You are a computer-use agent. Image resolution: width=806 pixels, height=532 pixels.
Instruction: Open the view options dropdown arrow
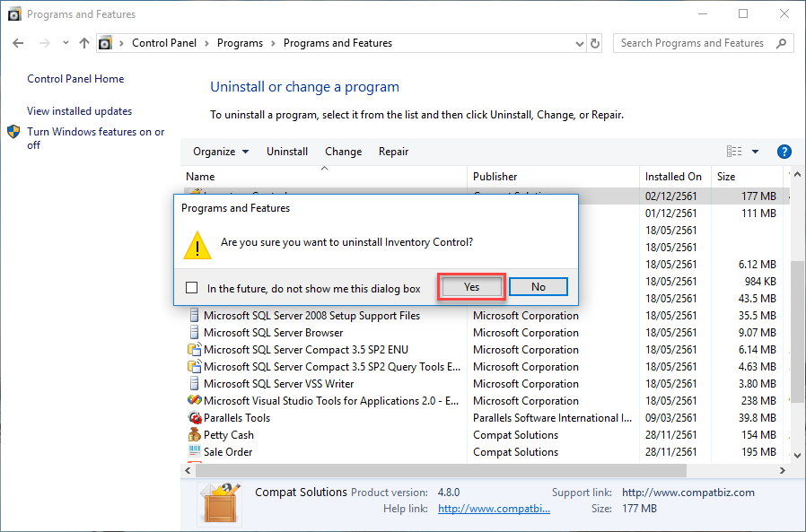point(755,152)
